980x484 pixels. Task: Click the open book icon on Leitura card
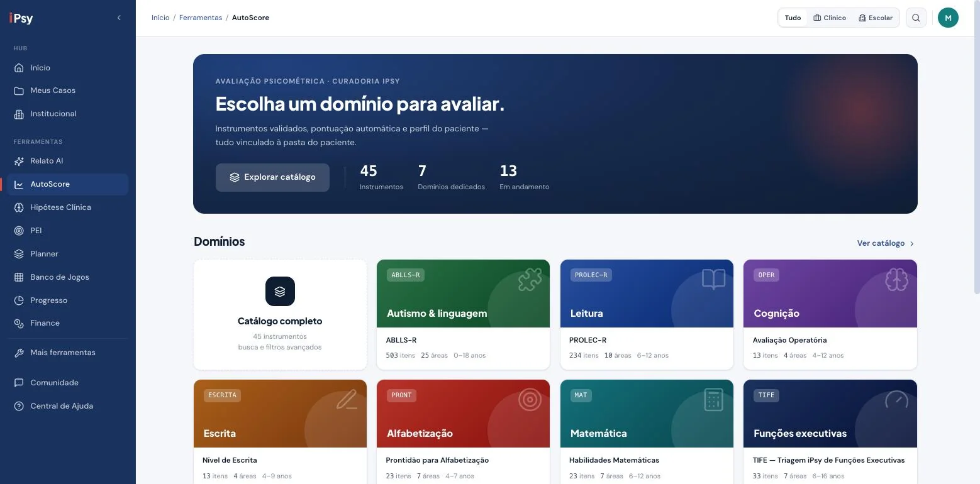(713, 280)
